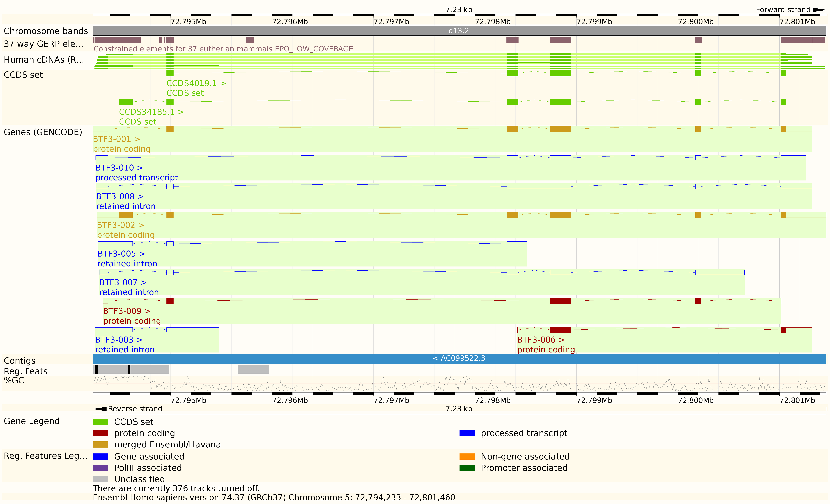The height and width of the screenshot is (504, 830).
Task: Click the gray Unclassified legend swatch
Action: pyautogui.click(x=100, y=479)
